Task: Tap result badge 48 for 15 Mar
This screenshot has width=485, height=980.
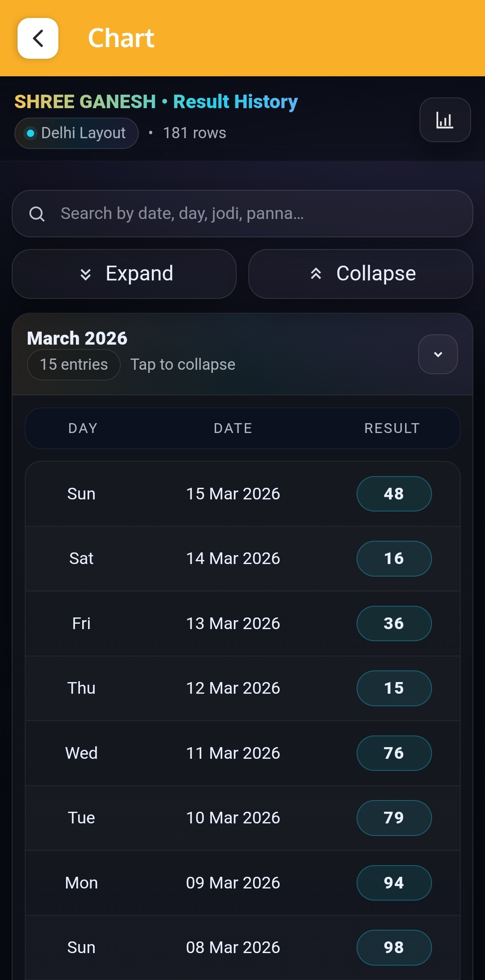Action: click(x=394, y=494)
